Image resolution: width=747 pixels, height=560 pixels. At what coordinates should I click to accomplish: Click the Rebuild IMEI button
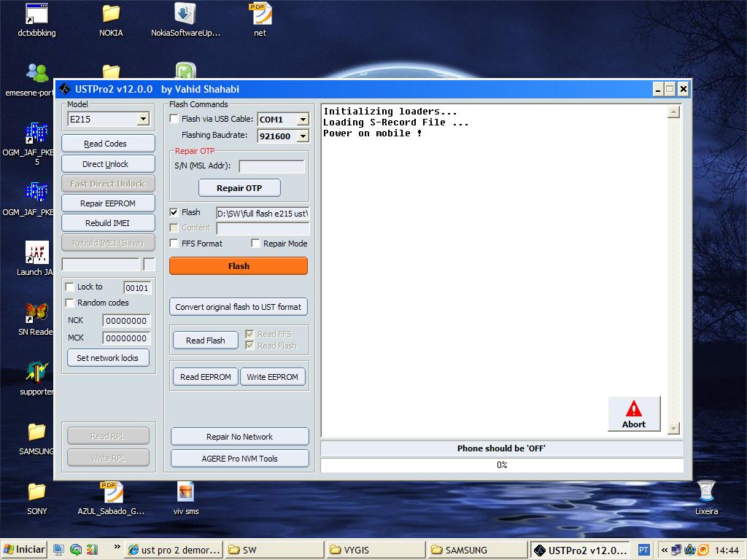coord(108,223)
